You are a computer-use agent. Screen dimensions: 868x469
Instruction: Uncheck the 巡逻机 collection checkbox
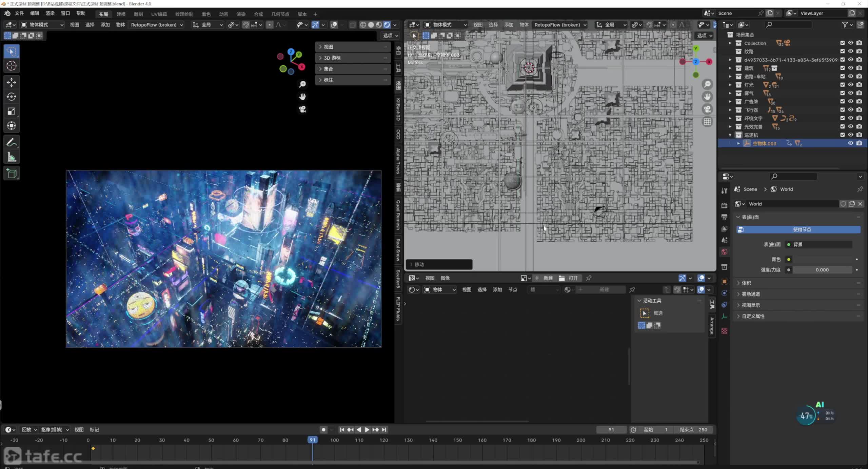pos(842,135)
